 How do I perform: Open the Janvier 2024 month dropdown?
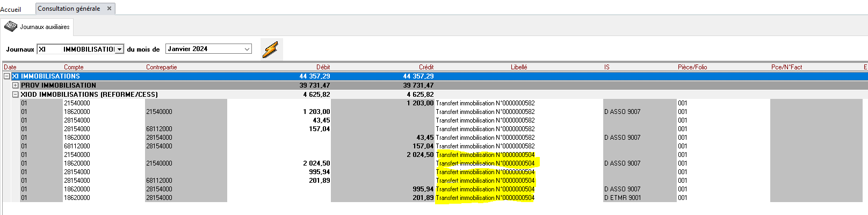click(x=247, y=49)
